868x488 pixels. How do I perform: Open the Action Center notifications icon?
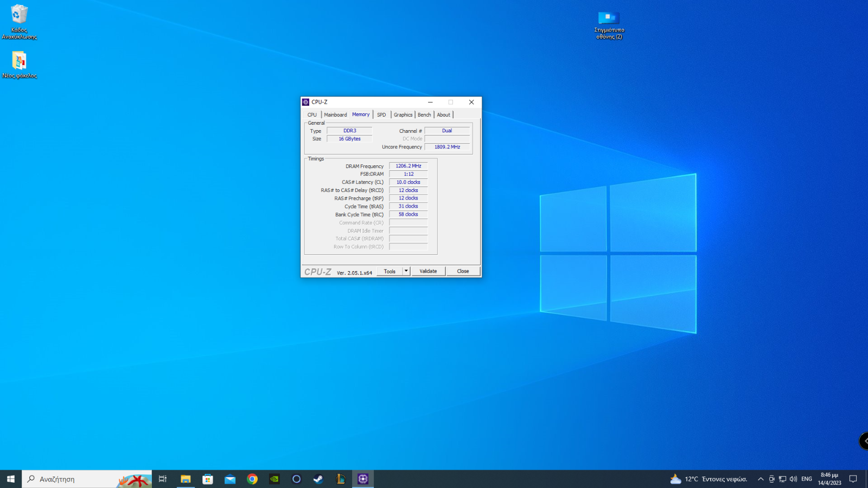pyautogui.click(x=853, y=479)
